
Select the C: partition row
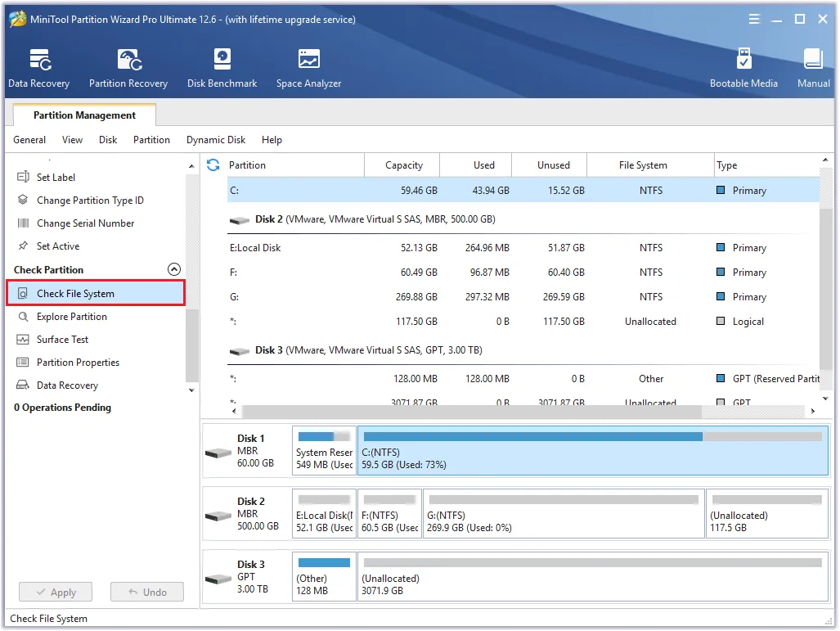(523, 191)
